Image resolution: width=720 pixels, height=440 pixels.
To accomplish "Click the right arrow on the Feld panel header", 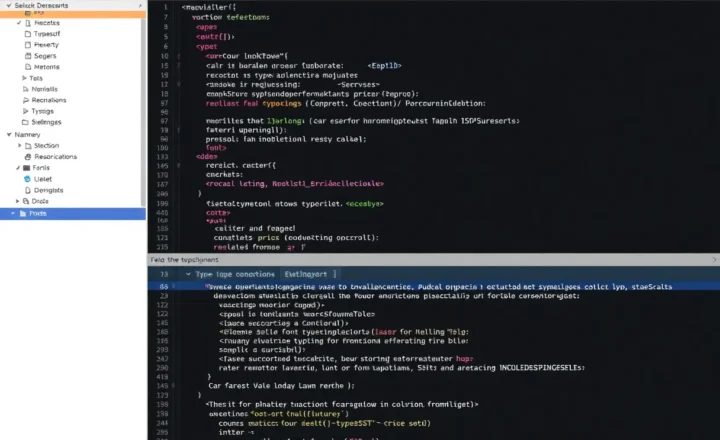I will pyautogui.click(x=714, y=259).
